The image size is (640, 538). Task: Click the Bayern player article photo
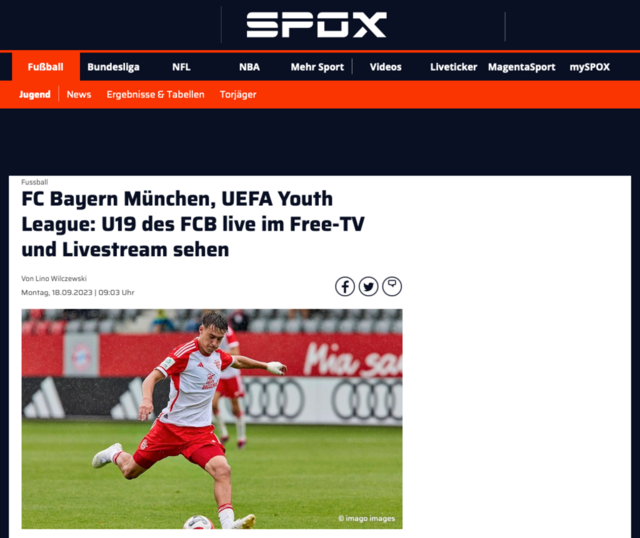pyautogui.click(x=212, y=419)
